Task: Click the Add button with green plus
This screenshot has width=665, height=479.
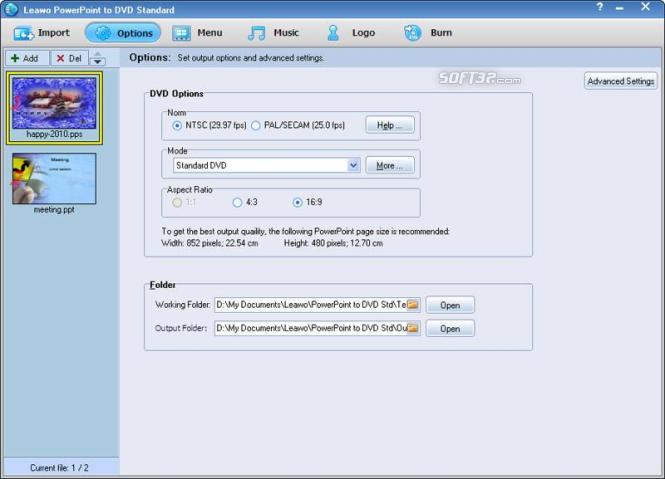Action: coord(27,58)
